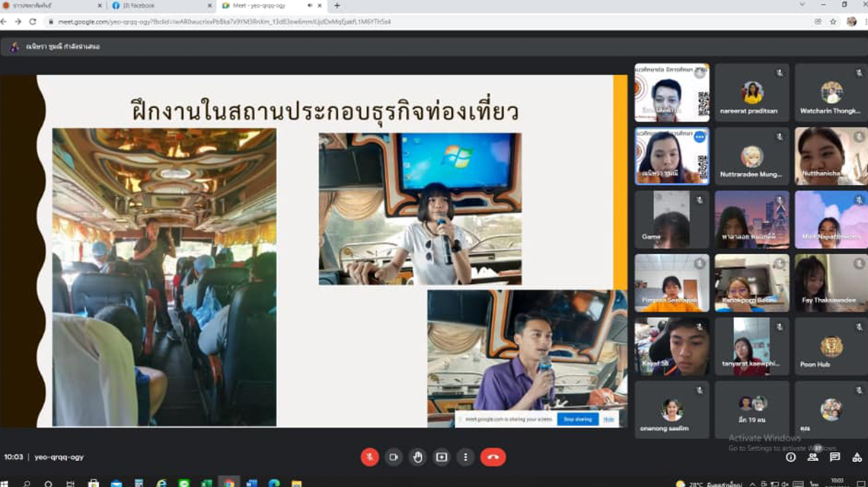Image resolution: width=868 pixels, height=487 pixels.
Task: Select the Fay Thaksawadee video tile
Action: click(831, 283)
